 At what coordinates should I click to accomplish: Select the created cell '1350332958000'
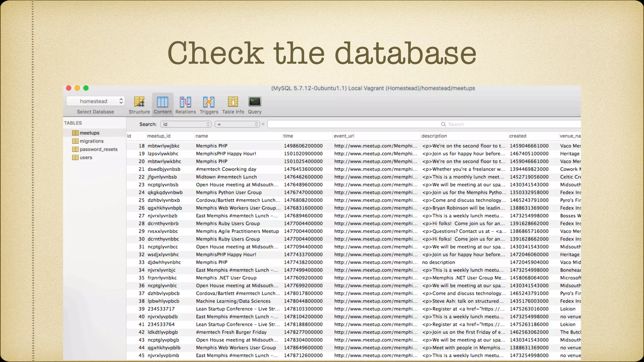[529, 193]
